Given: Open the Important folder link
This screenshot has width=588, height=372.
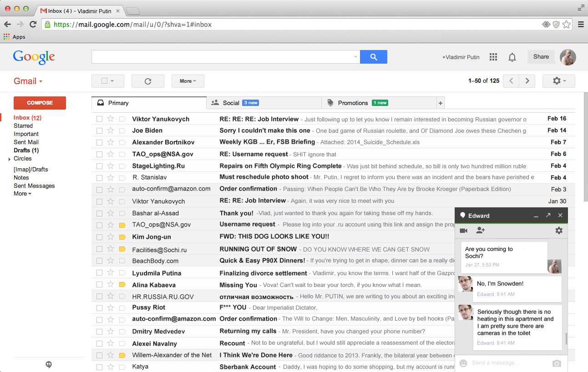Looking at the screenshot, I should pyautogui.click(x=26, y=134).
